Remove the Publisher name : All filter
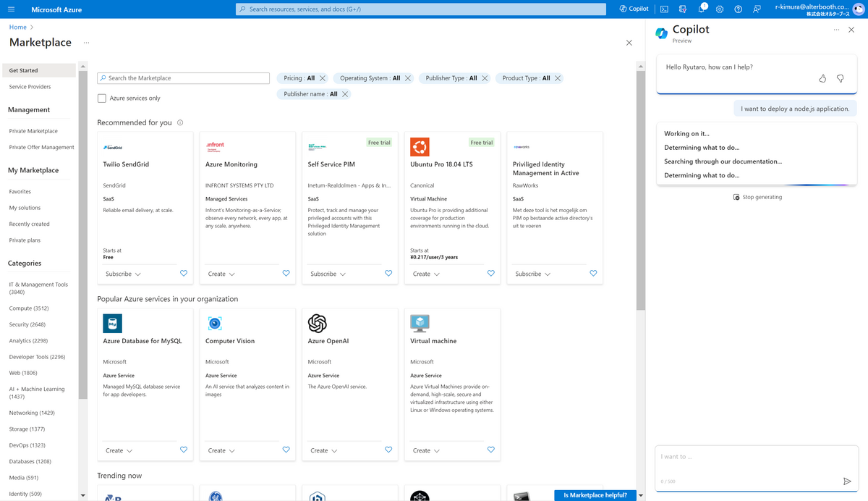Image resolution: width=868 pixels, height=501 pixels. (345, 94)
